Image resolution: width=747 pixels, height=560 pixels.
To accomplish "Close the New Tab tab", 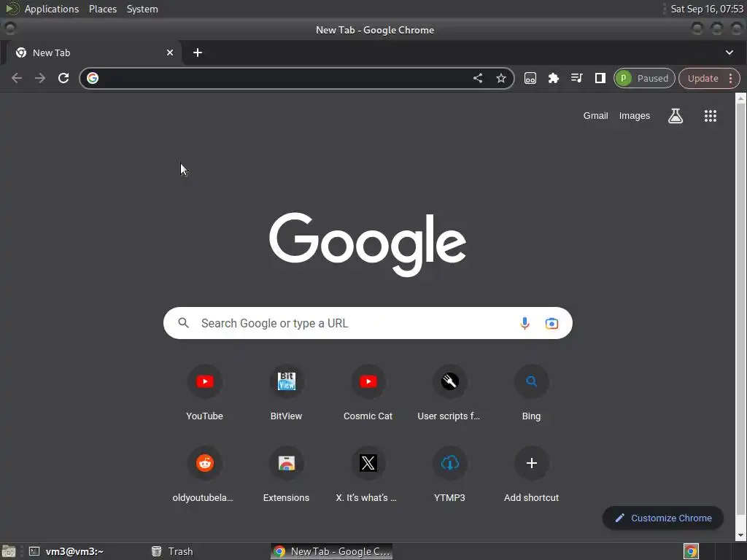I will pyautogui.click(x=169, y=52).
